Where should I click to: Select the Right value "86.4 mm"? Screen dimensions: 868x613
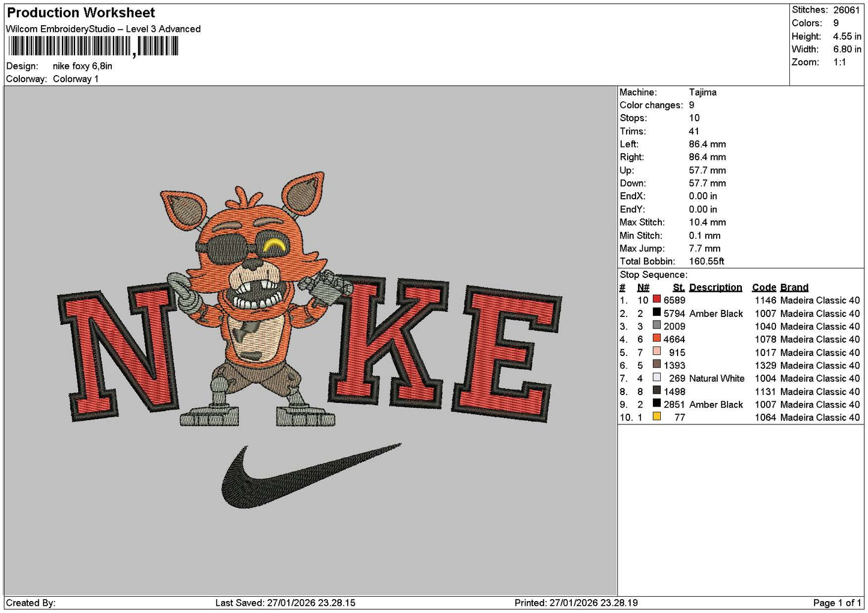(708, 157)
